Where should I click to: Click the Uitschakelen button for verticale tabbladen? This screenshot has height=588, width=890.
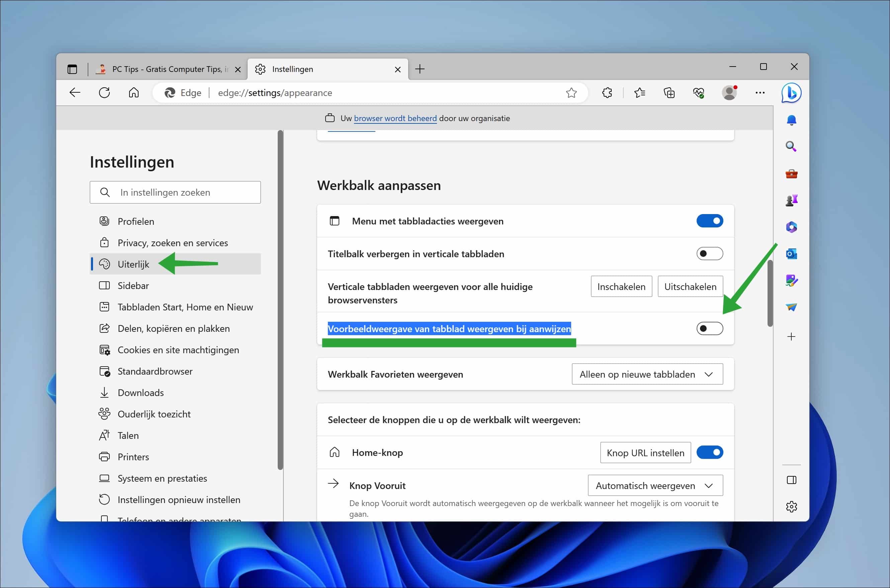pos(691,286)
